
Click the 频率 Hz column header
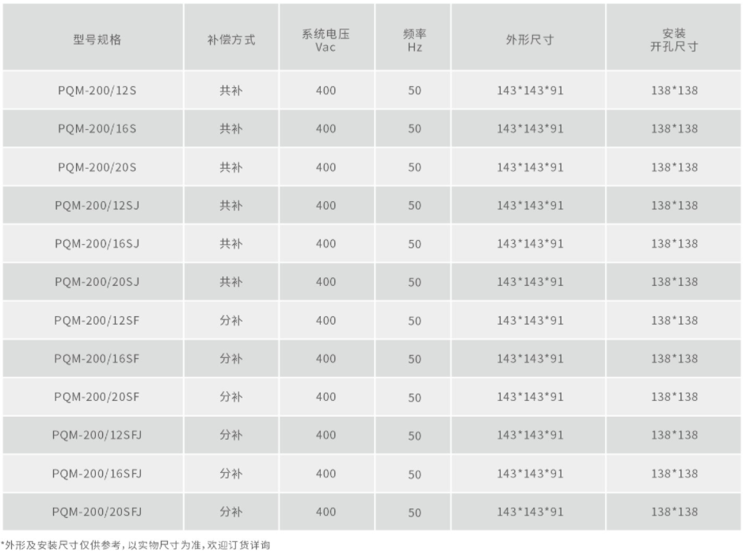pos(413,37)
